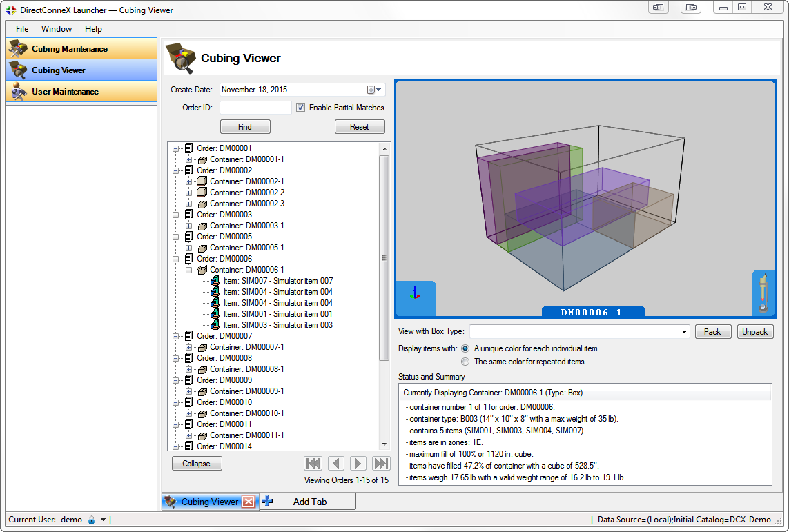The image size is (789, 532).
Task: Open the View with Box Type dropdown
Action: coord(684,332)
